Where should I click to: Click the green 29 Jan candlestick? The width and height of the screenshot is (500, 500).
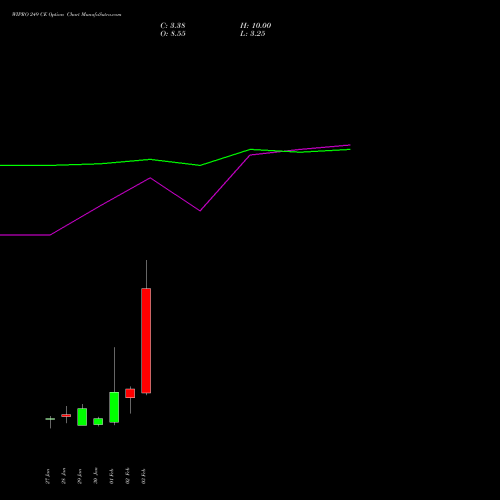point(82,417)
